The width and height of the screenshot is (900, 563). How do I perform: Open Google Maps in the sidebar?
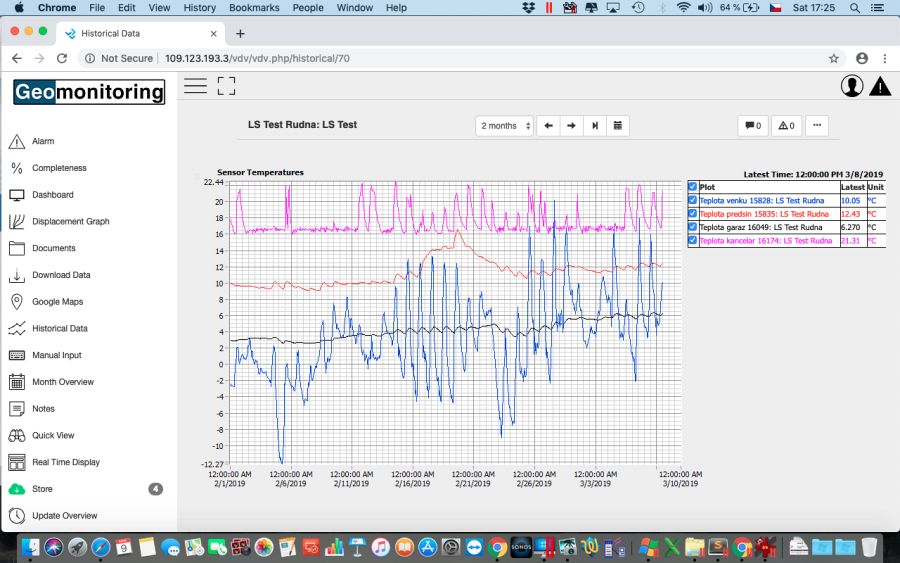pos(57,302)
